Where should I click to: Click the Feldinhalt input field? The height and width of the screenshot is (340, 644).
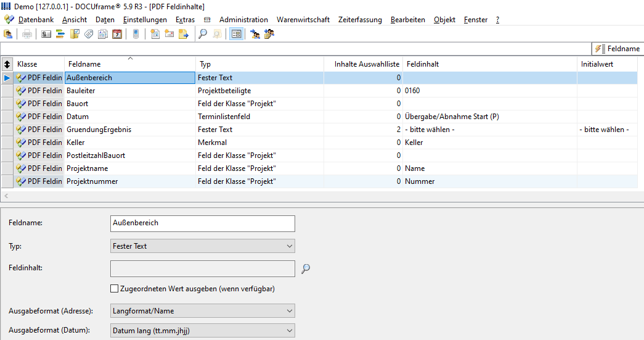[x=203, y=269]
